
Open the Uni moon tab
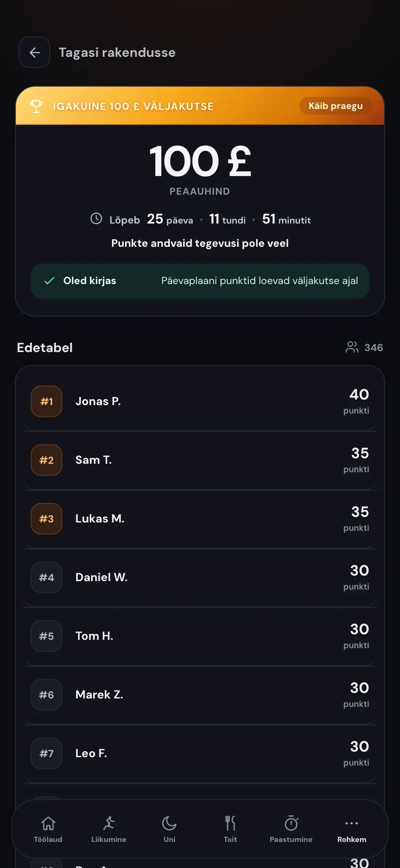click(x=169, y=829)
